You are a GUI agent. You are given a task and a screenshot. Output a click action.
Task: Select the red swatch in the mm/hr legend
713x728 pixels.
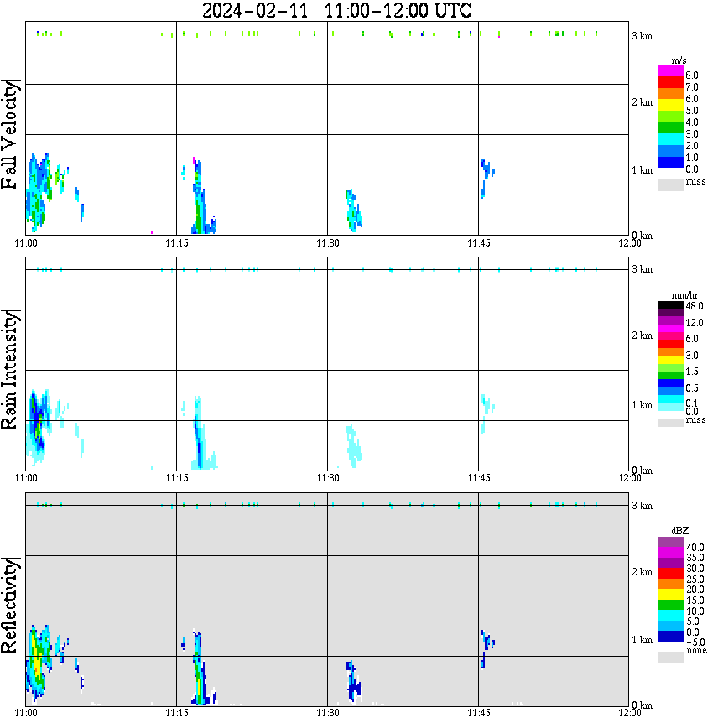coord(670,344)
